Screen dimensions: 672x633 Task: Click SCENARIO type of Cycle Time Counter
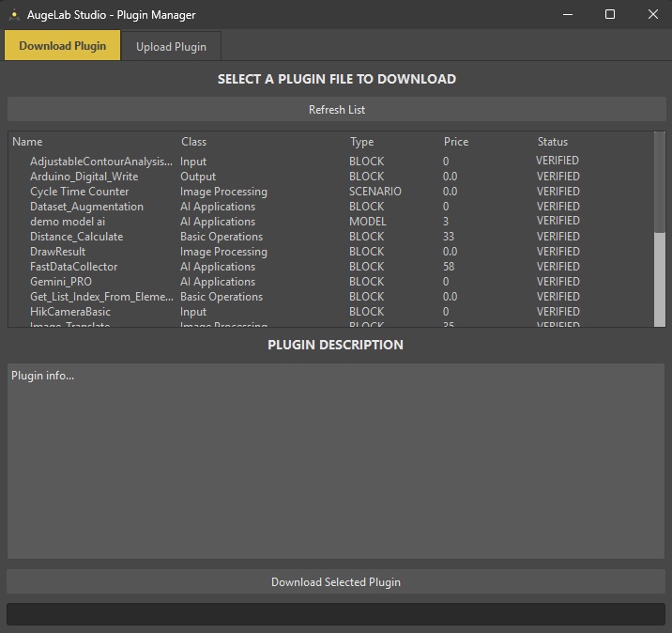375,192
